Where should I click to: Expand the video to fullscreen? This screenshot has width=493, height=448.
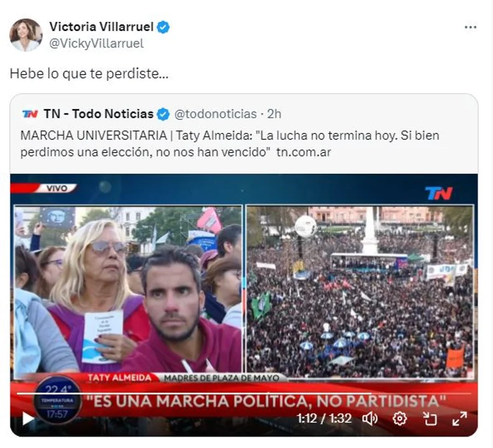(x=459, y=419)
